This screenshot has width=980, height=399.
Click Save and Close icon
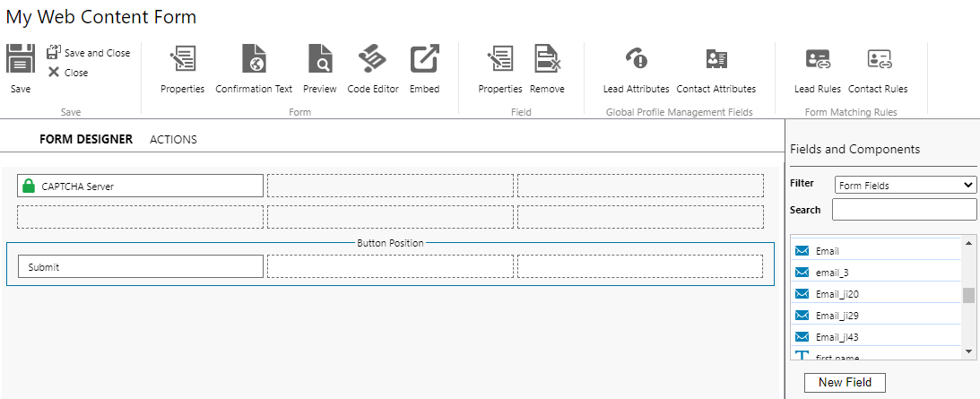point(54,53)
